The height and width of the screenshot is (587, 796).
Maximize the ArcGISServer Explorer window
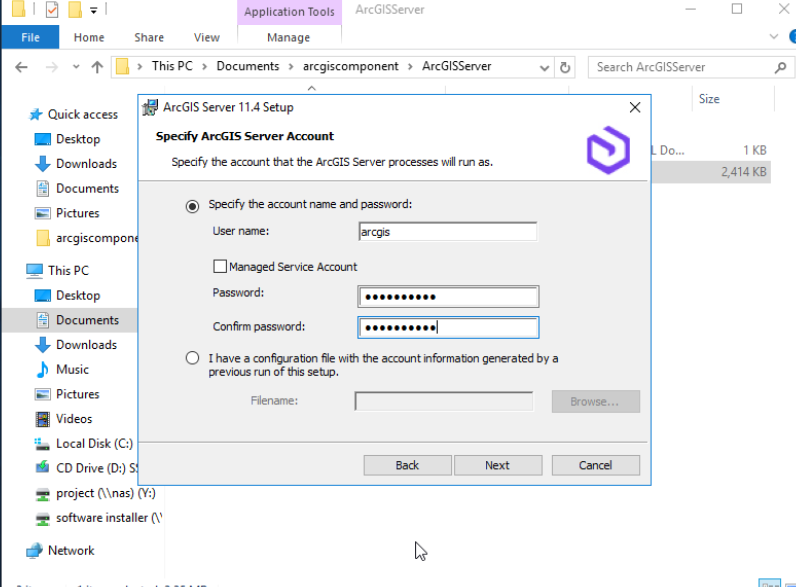pos(737,9)
